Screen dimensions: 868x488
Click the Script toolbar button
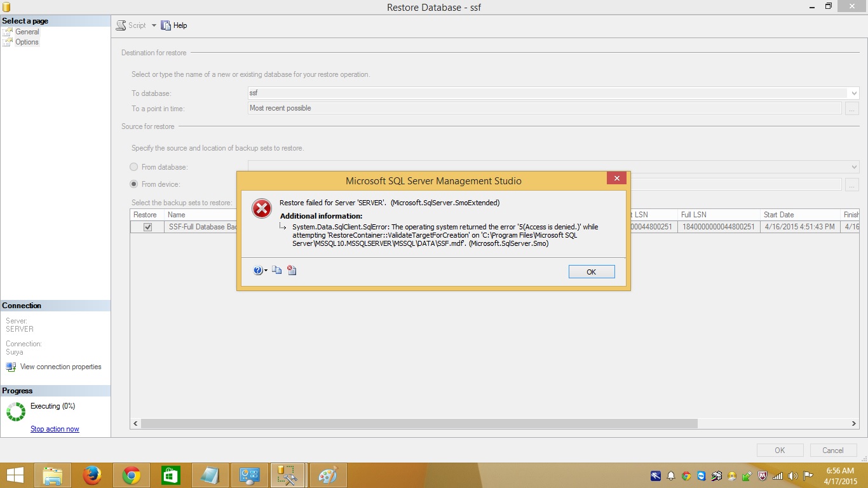tap(131, 25)
